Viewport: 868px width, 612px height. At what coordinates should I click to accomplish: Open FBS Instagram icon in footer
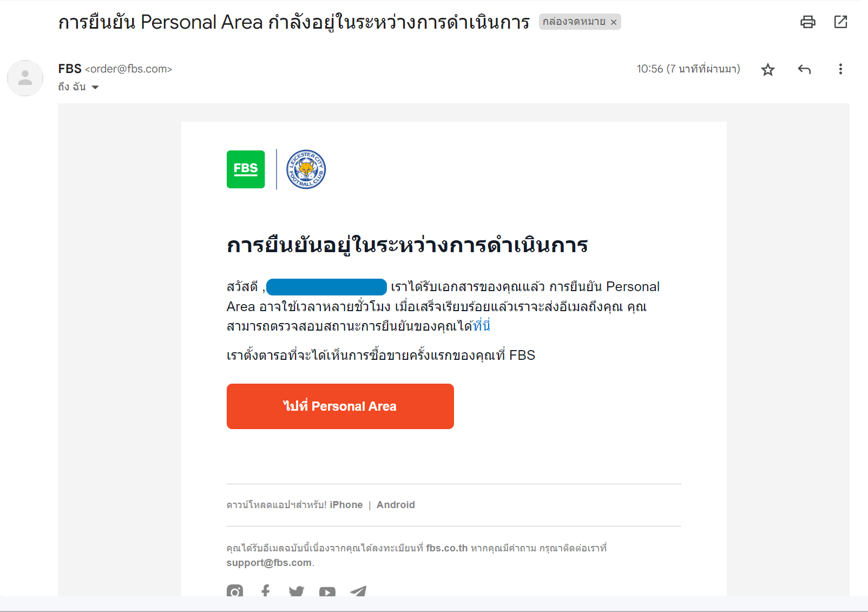click(235, 591)
